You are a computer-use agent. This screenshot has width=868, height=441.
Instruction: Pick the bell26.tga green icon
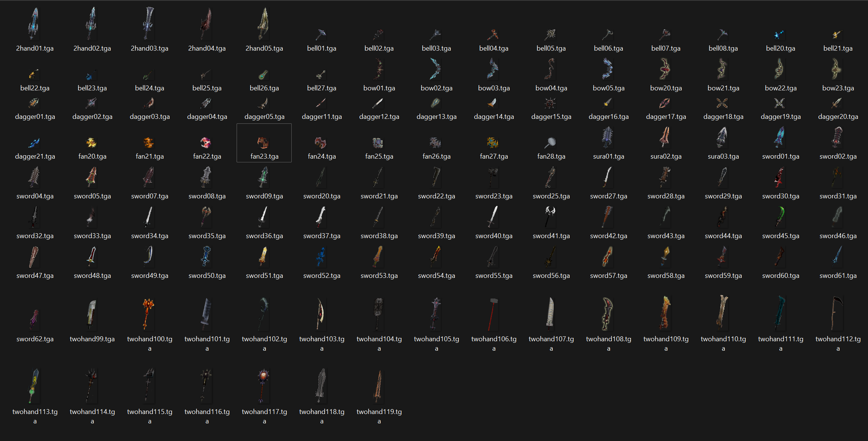264,74
